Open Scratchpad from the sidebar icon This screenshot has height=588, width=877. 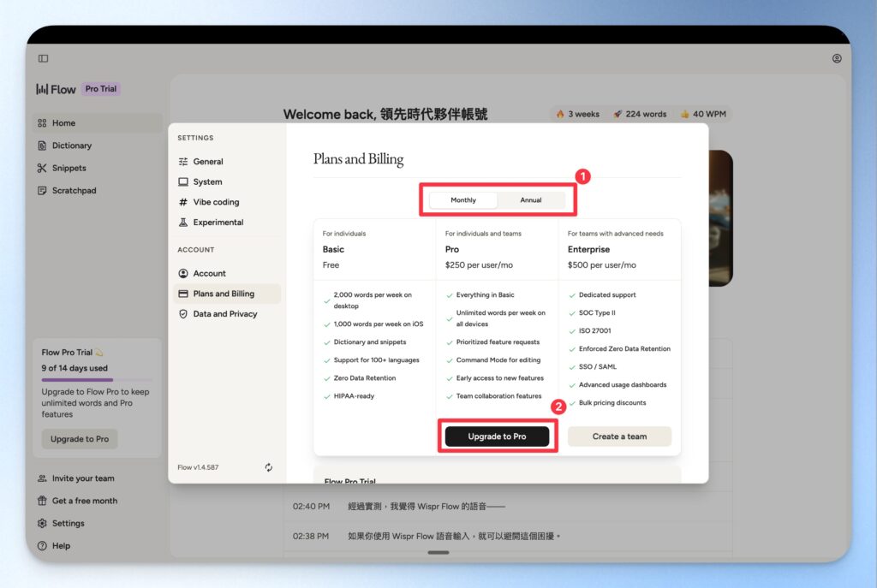42,190
